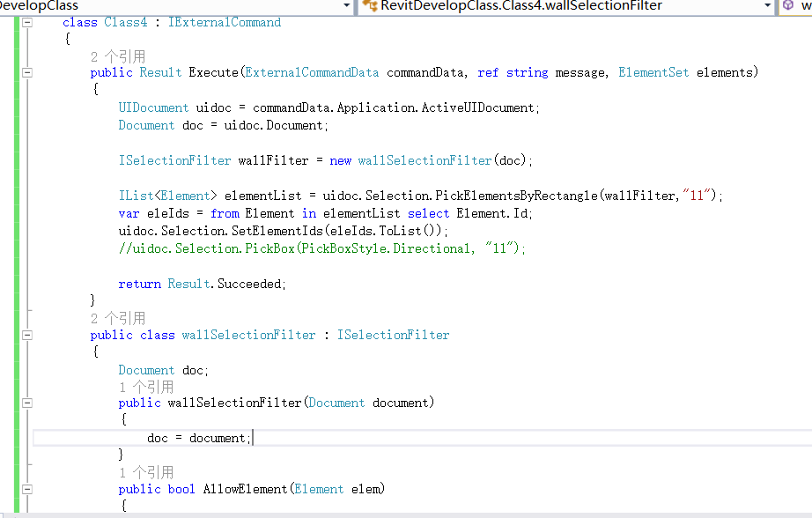Click 'Class4' class name
The width and height of the screenshot is (812, 518).
125,22
